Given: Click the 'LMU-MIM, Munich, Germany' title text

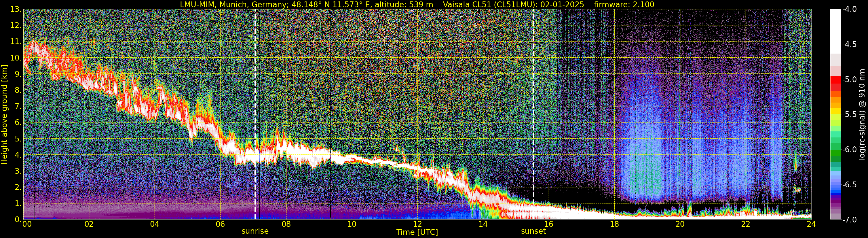Looking at the screenshot, I should click(235, 4).
